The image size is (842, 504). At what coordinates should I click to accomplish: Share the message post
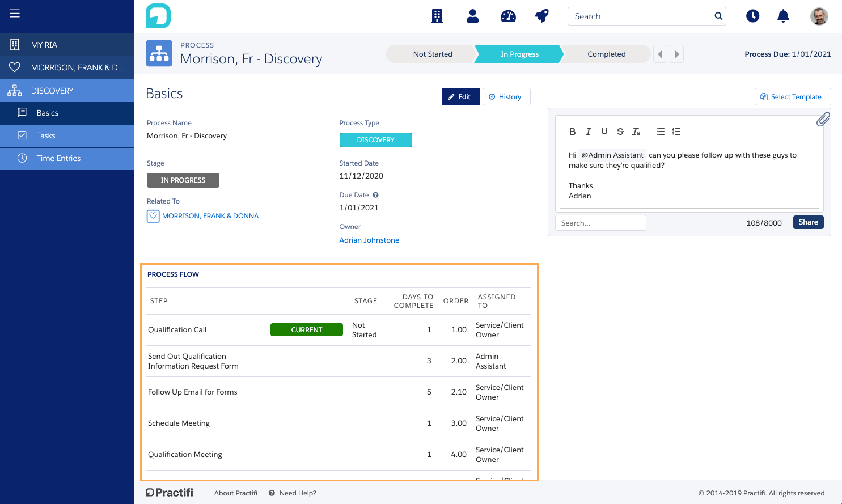click(808, 222)
